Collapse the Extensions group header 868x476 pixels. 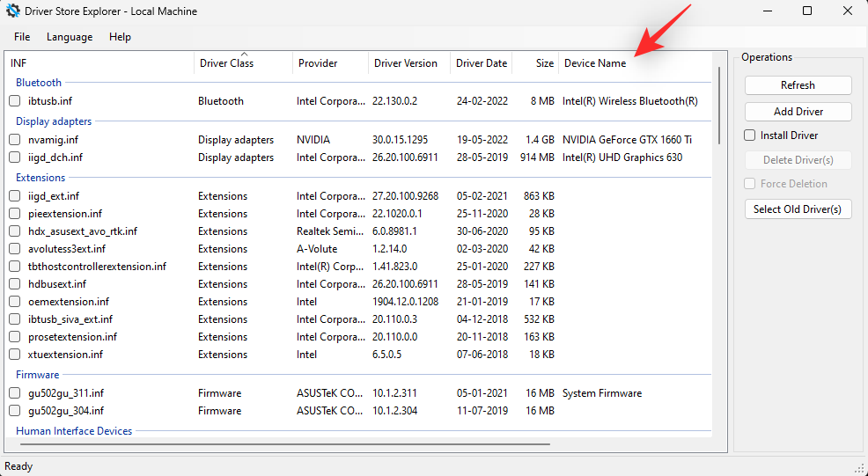coord(40,178)
